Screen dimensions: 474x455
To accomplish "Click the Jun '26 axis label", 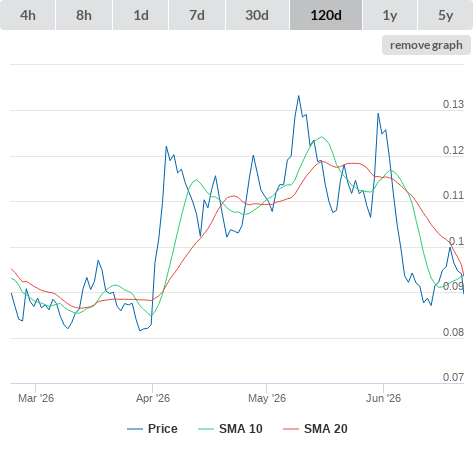I will click(x=383, y=398).
